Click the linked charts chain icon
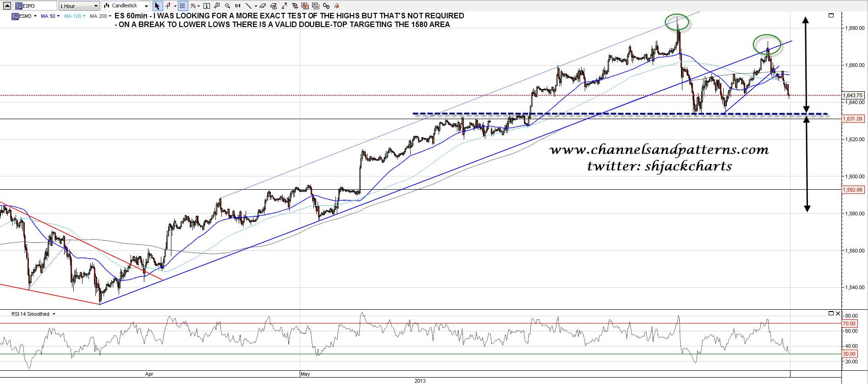 326,6
